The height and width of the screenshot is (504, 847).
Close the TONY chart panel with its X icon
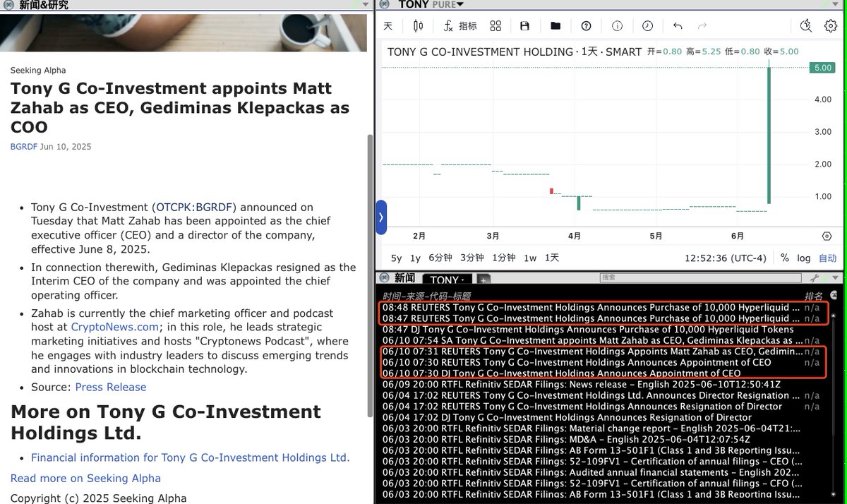(384, 4)
